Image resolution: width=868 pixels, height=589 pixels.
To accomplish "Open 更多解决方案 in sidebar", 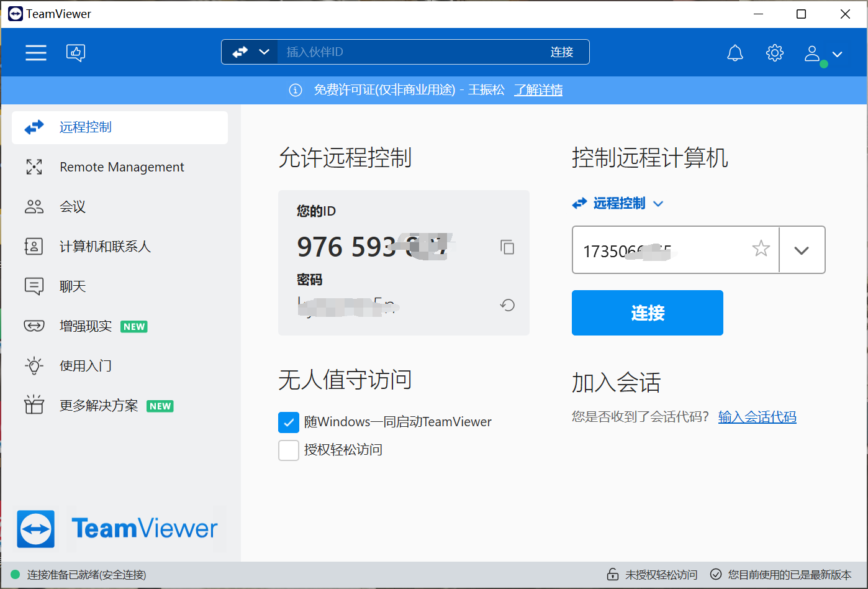I will pyautogui.click(x=120, y=406).
